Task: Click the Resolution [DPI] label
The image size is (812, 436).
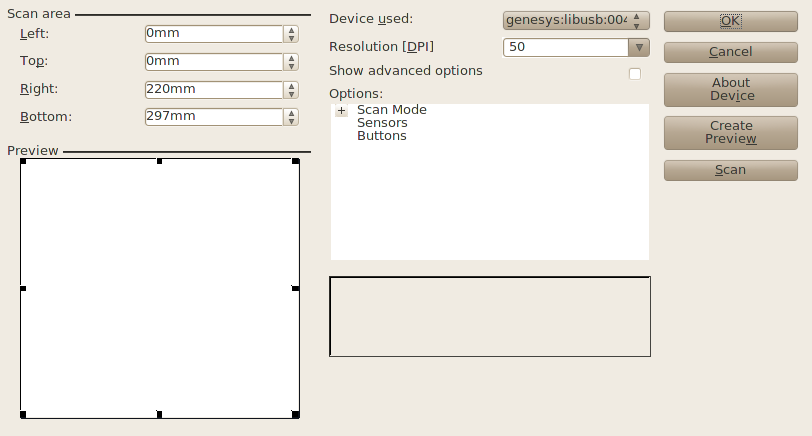Action: 381,47
